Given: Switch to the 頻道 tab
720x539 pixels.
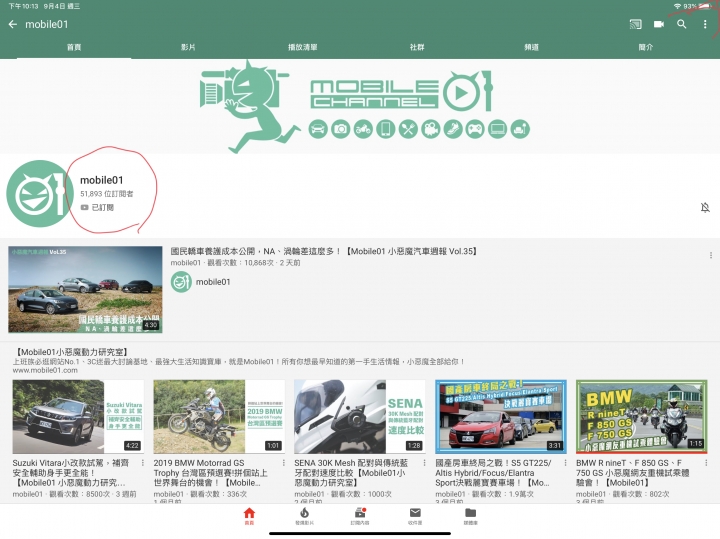Looking at the screenshot, I should (531, 47).
